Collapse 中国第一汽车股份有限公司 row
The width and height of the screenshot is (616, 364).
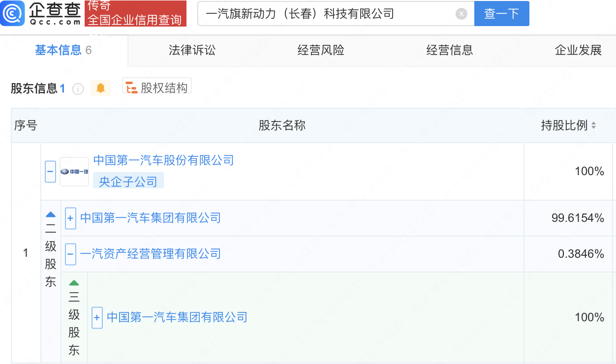pos(50,172)
